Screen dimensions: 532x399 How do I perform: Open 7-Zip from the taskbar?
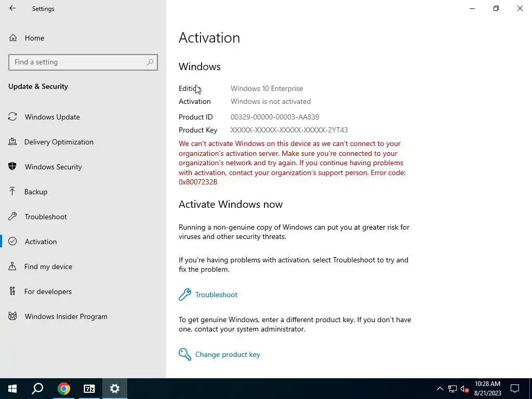pyautogui.click(x=89, y=389)
